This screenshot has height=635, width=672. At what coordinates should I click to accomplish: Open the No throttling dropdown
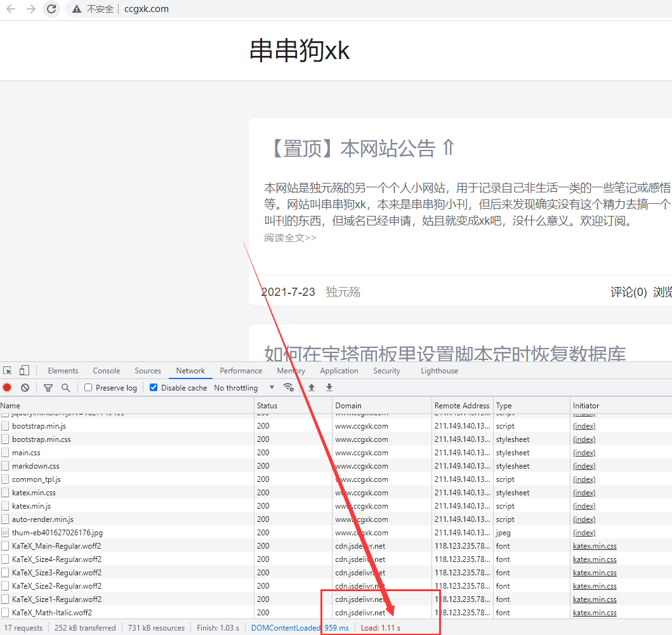(244, 387)
